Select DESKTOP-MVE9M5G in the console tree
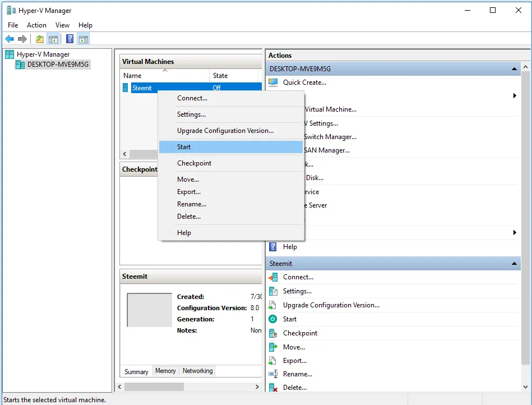Viewport: 532px width, 405px height. (58, 65)
